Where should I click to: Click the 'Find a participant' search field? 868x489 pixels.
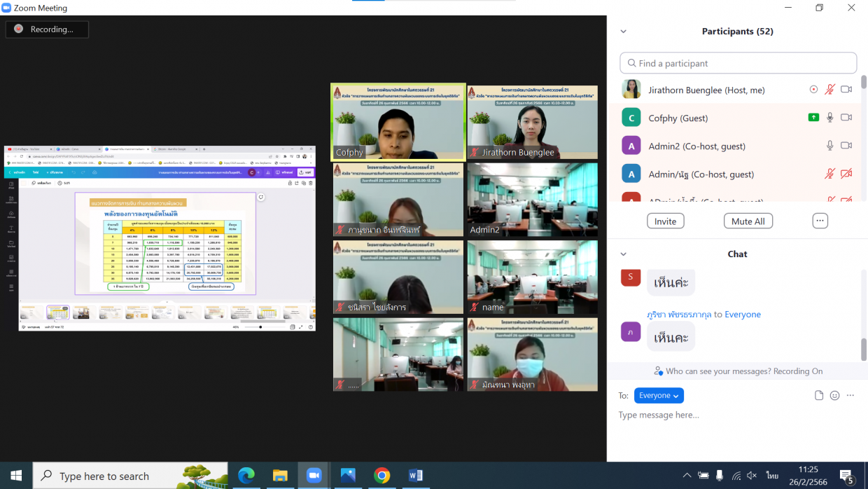738,63
